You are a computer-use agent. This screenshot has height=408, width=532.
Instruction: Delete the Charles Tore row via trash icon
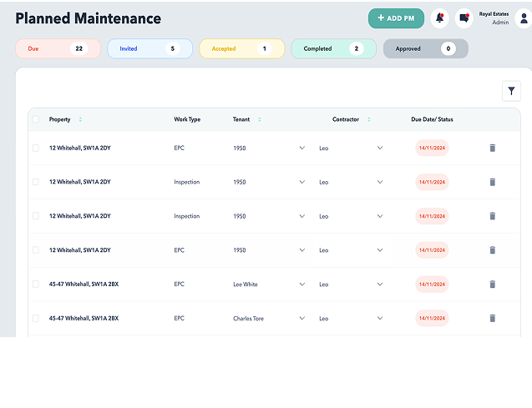[x=492, y=318]
